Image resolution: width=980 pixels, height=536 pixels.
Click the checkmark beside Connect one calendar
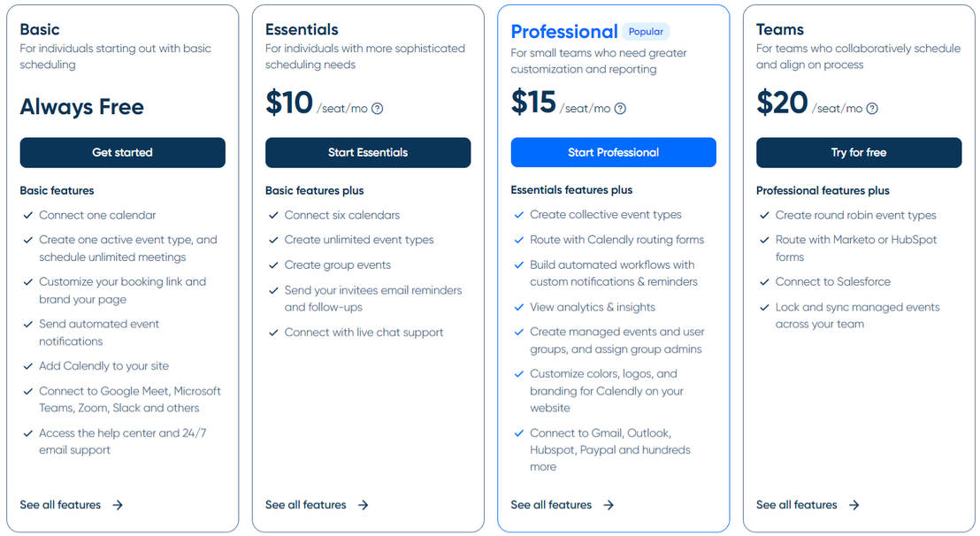[27, 215]
